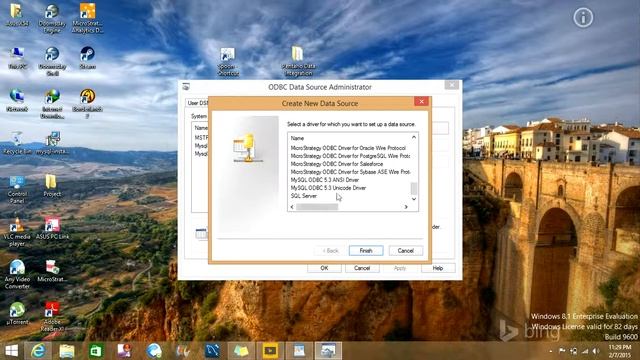Select MicroStrategy ODBC Driver for Salesforce
640x360 pixels.
337,164
